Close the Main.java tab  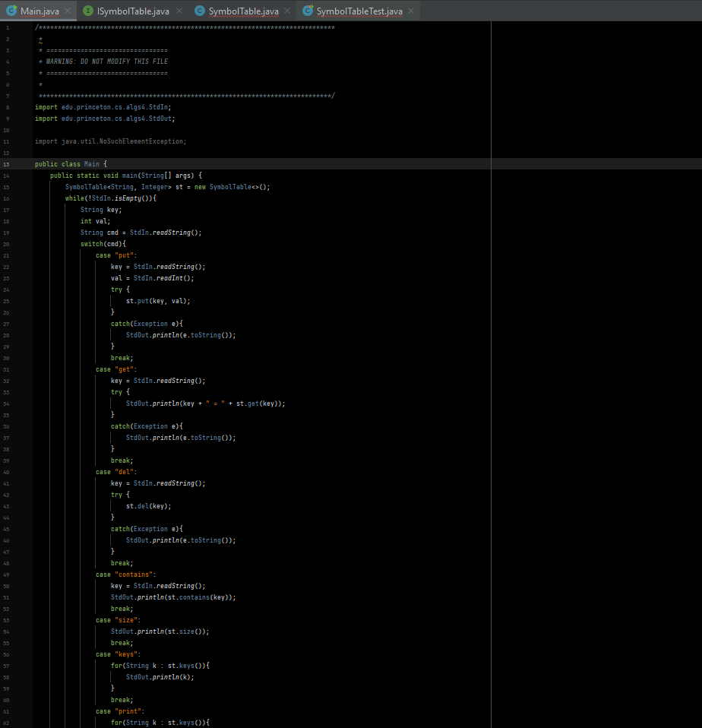(68, 11)
